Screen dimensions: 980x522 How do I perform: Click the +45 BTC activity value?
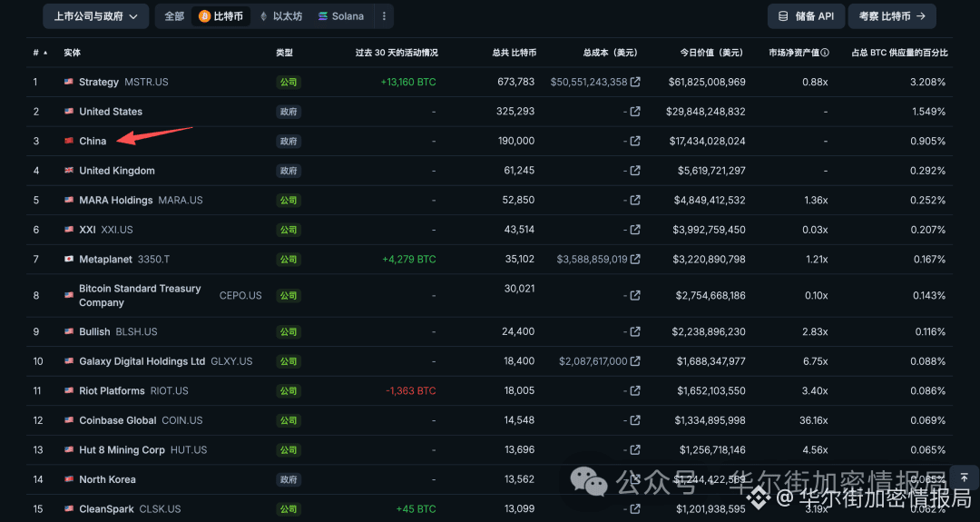pyautogui.click(x=416, y=509)
